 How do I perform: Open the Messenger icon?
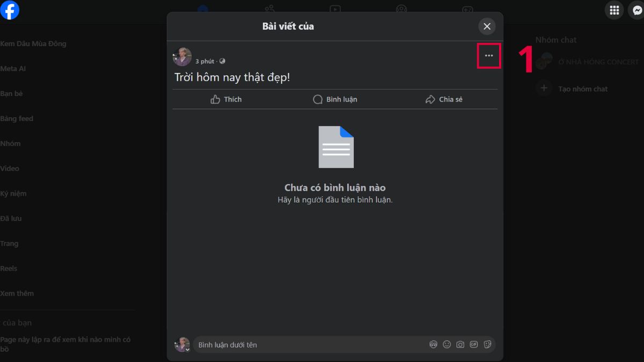click(636, 10)
